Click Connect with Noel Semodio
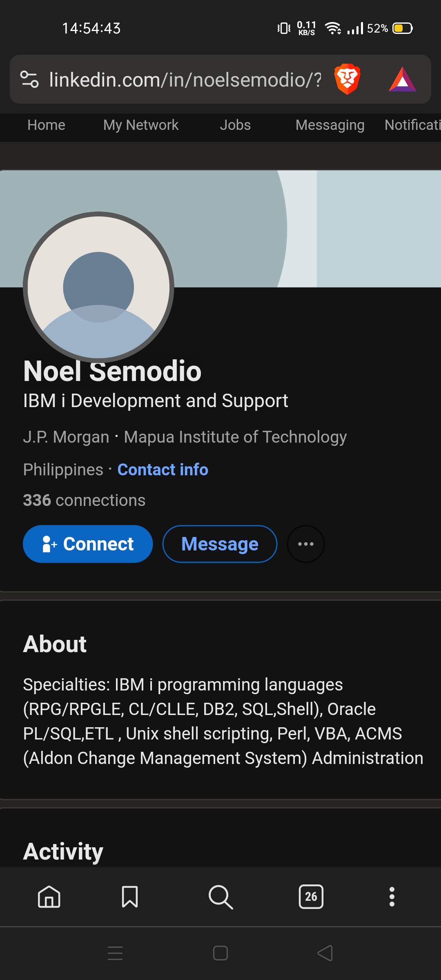The height and width of the screenshot is (980, 441). click(x=88, y=544)
